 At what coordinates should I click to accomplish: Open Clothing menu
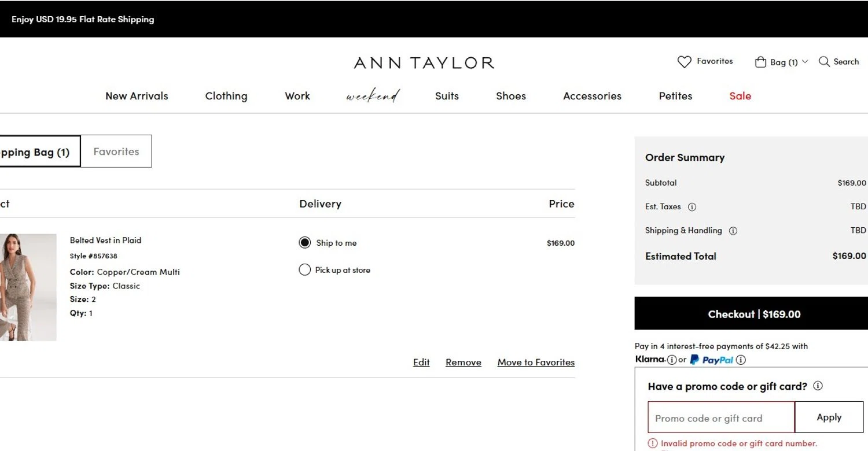tap(226, 96)
